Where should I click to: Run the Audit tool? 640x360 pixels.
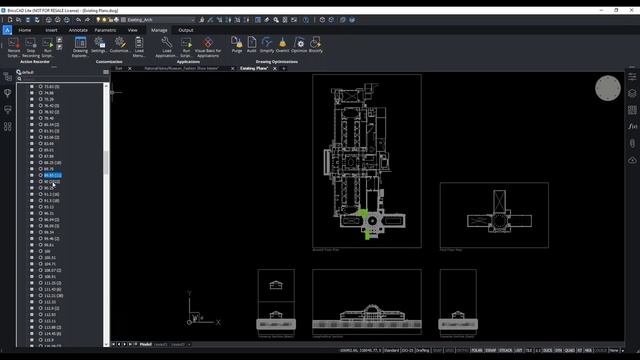(251, 44)
